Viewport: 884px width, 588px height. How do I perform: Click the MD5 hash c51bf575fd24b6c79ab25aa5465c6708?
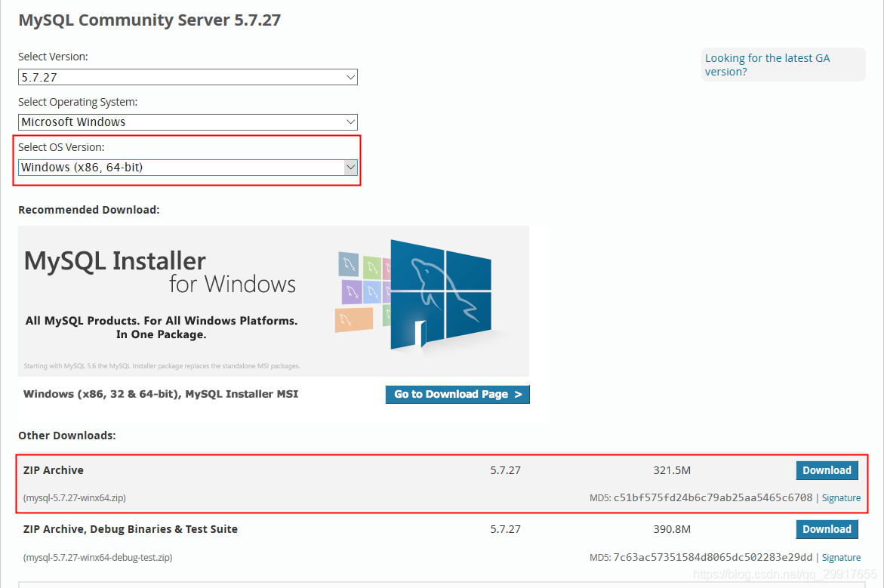(713, 497)
